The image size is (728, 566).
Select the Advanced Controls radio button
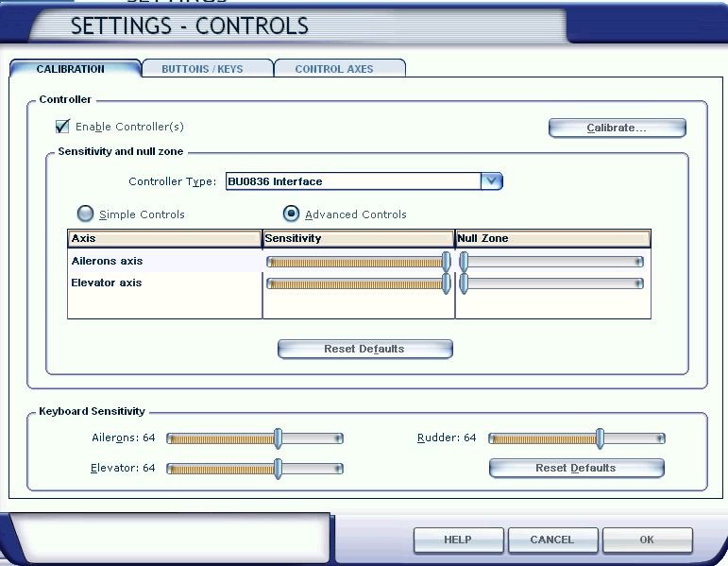291,214
